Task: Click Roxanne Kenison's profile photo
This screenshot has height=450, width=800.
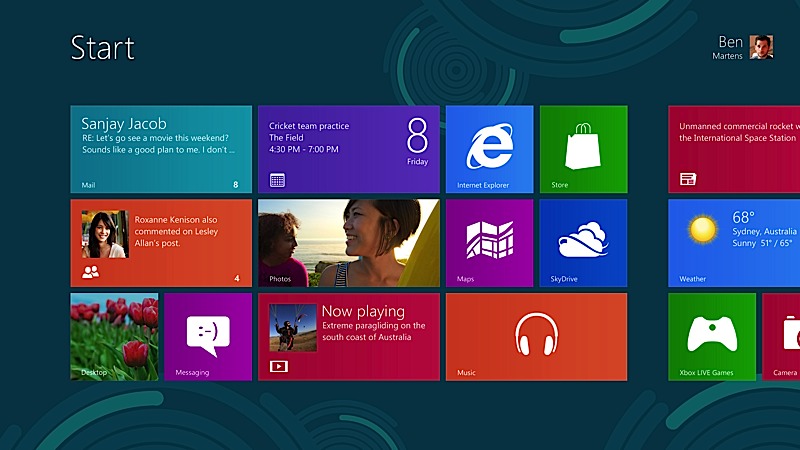Action: 105,234
